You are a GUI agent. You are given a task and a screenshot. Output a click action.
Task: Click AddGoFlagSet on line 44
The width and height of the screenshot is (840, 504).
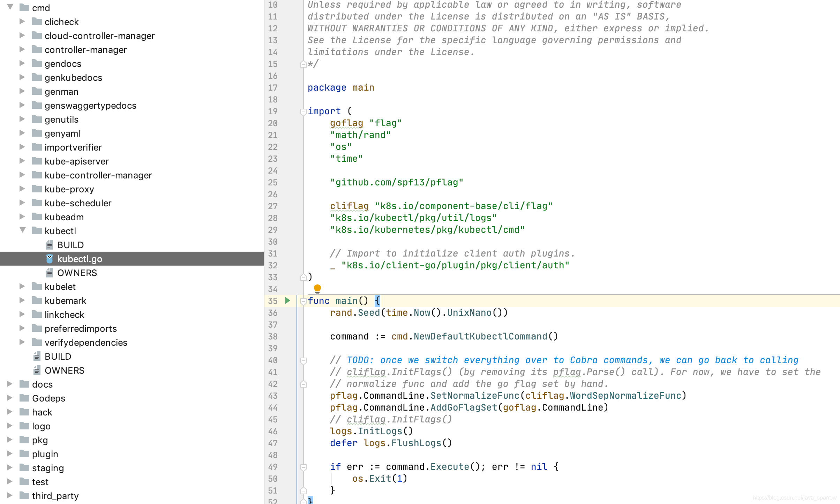pos(464,407)
